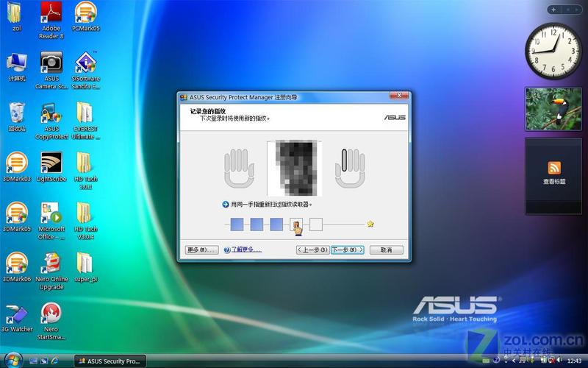Viewport: 588px width, 368px height.
Task: Click the gold star at progress end
Action: click(370, 224)
